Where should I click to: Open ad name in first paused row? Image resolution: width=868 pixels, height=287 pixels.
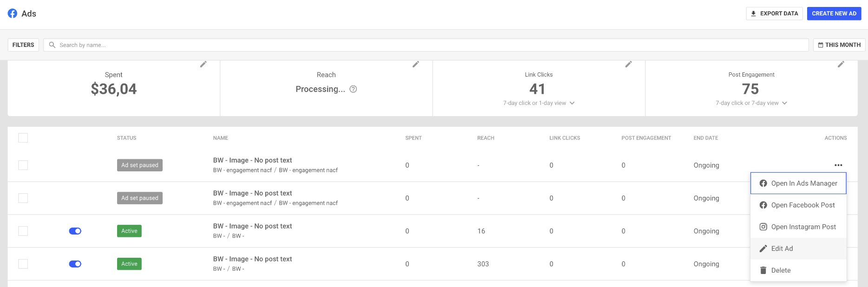pyautogui.click(x=253, y=160)
